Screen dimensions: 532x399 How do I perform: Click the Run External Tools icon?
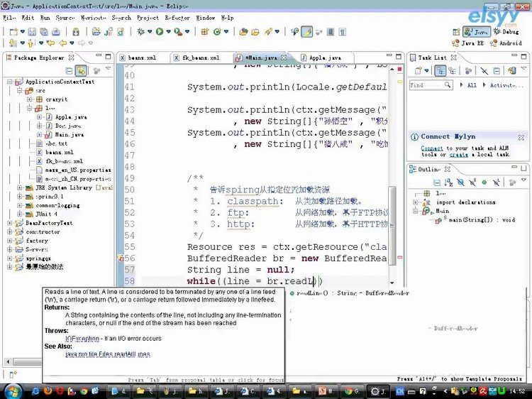(x=177, y=32)
